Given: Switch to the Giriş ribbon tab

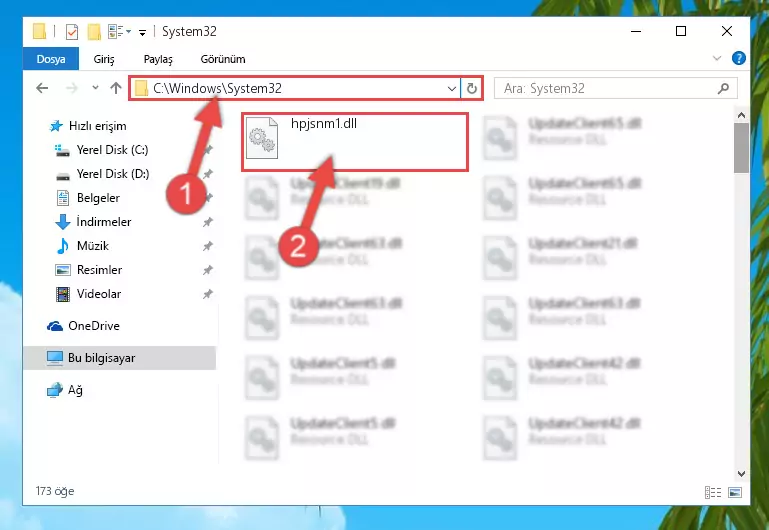Looking at the screenshot, I should coord(103,59).
